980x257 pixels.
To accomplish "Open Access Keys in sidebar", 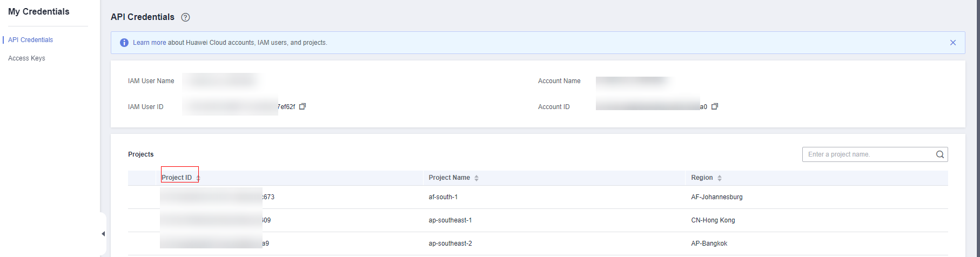I will pos(26,58).
